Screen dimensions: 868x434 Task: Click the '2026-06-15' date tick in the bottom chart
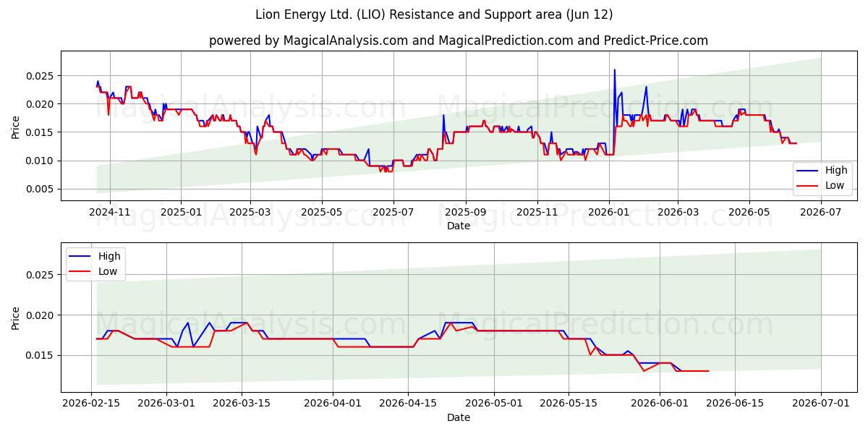pyautogui.click(x=736, y=404)
